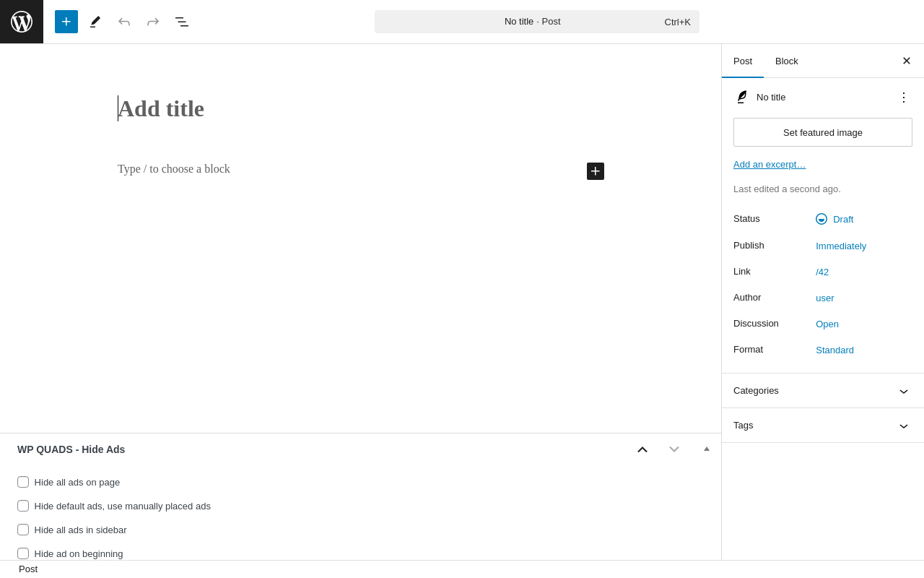Click the inline add block button
The height and width of the screenshot is (578, 924).
click(596, 171)
